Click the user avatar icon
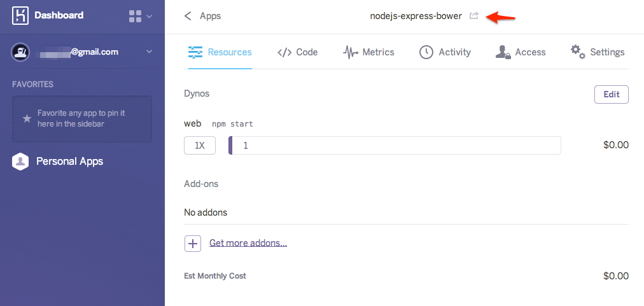Screen dimensions: 644x306 click(20, 52)
